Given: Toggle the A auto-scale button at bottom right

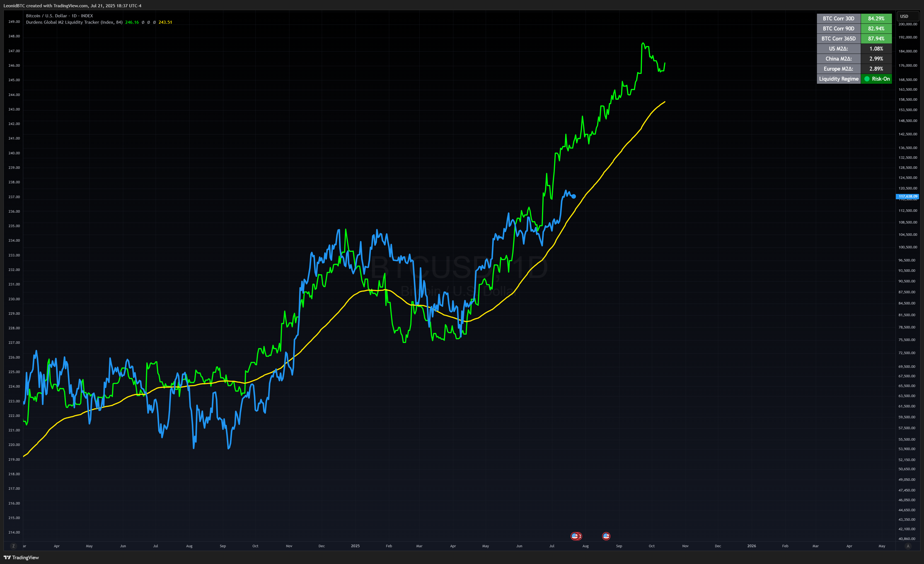Looking at the screenshot, I should 908,546.
